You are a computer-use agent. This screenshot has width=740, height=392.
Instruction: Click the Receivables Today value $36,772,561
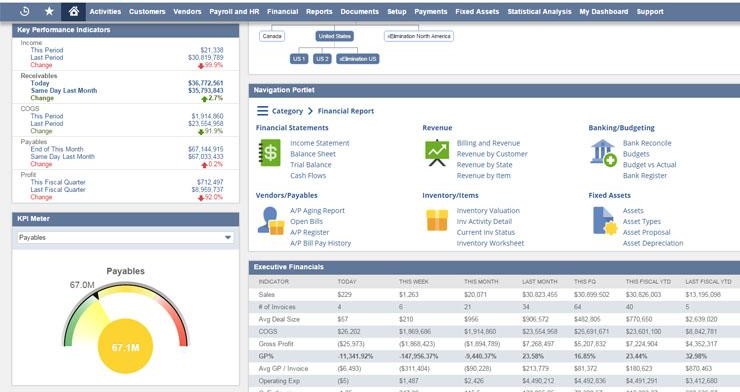[x=206, y=83]
